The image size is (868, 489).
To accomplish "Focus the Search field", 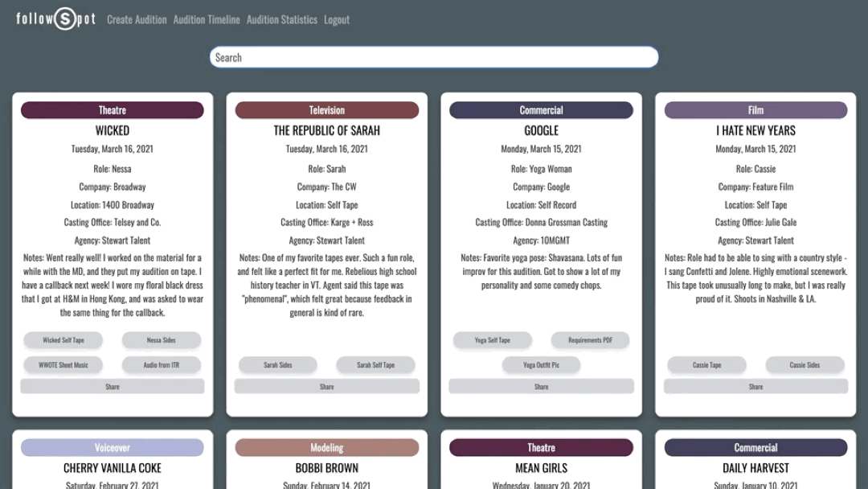I will point(434,57).
